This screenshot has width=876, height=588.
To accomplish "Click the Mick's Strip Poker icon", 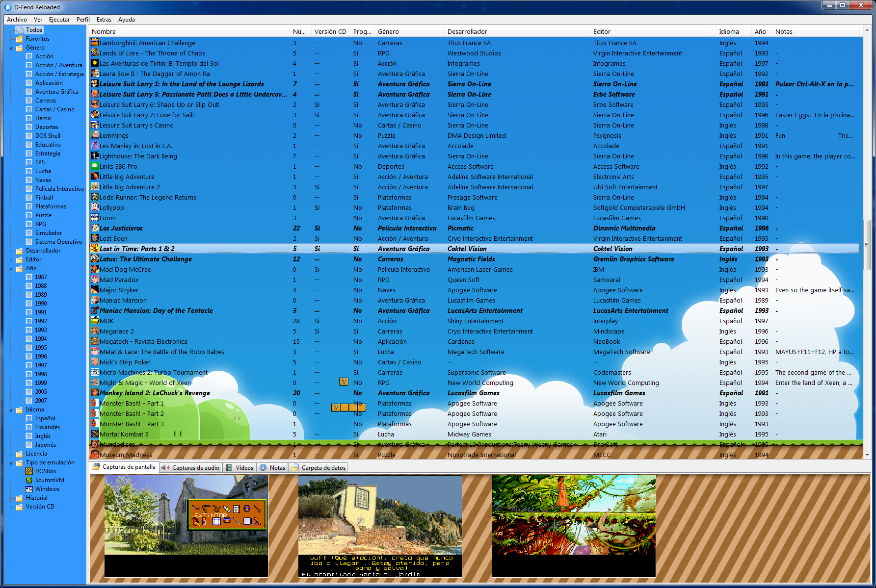I will pyautogui.click(x=95, y=362).
